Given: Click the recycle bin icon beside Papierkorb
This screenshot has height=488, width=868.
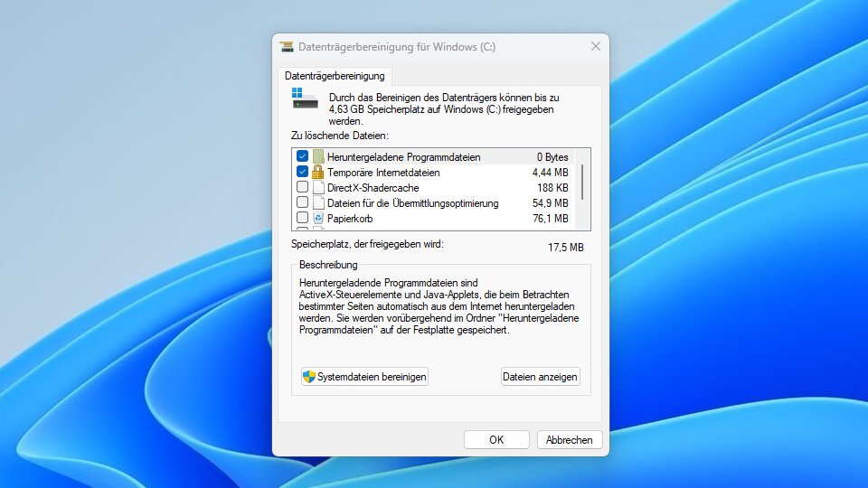Looking at the screenshot, I should pos(318,218).
